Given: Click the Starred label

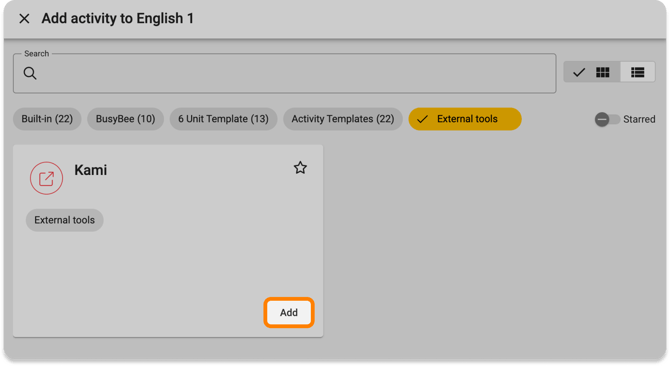Looking at the screenshot, I should 639,120.
